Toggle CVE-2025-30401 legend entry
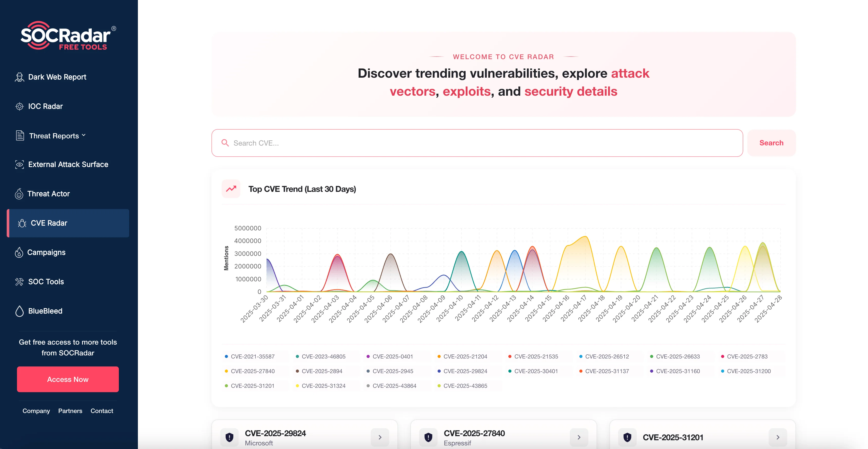Screen dimensions: 868x449 pos(533,371)
